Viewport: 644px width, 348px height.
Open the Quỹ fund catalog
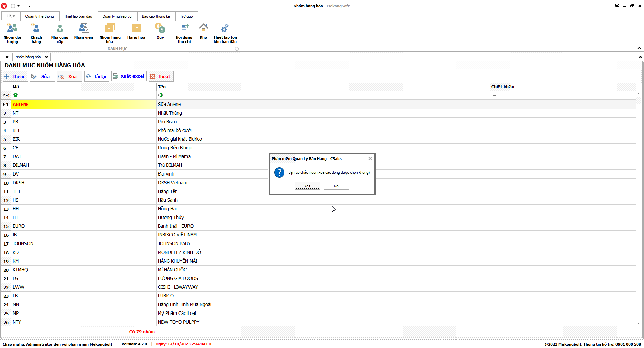pyautogui.click(x=160, y=31)
